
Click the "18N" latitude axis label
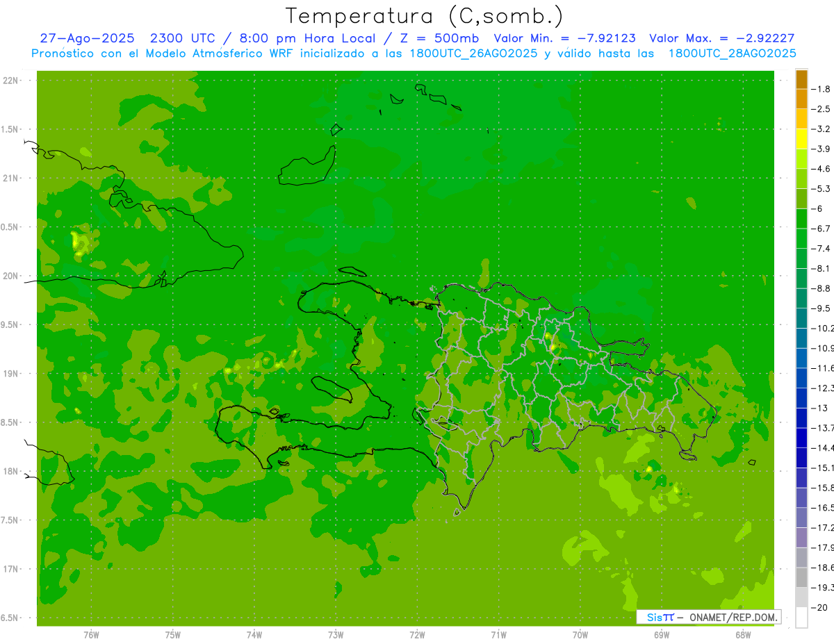coord(11,471)
